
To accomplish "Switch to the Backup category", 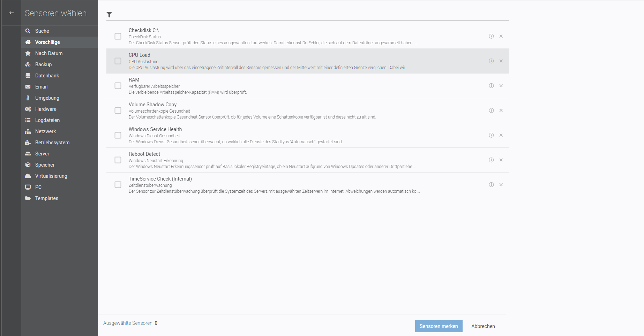I will pyautogui.click(x=43, y=64).
